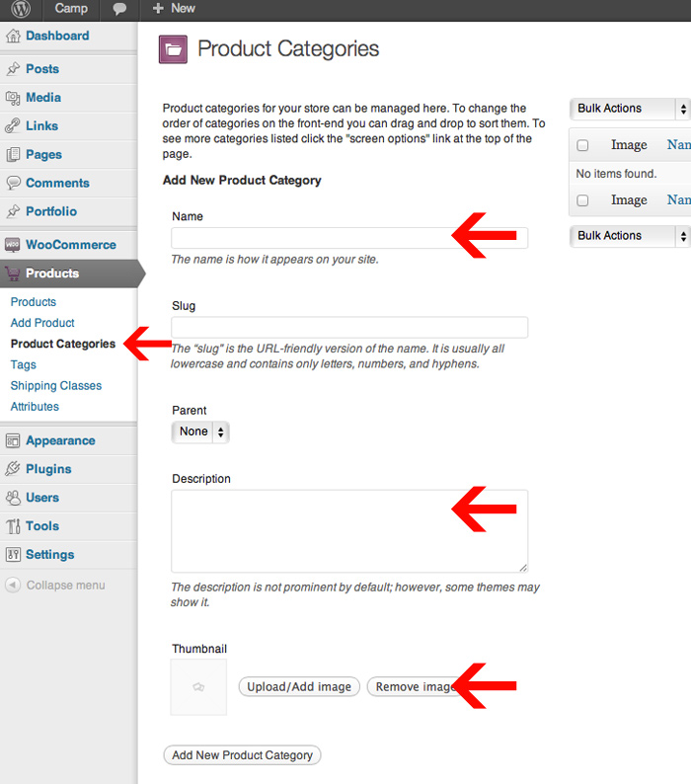Click the Slug text field
Screen dimensions: 691x784
coord(349,327)
